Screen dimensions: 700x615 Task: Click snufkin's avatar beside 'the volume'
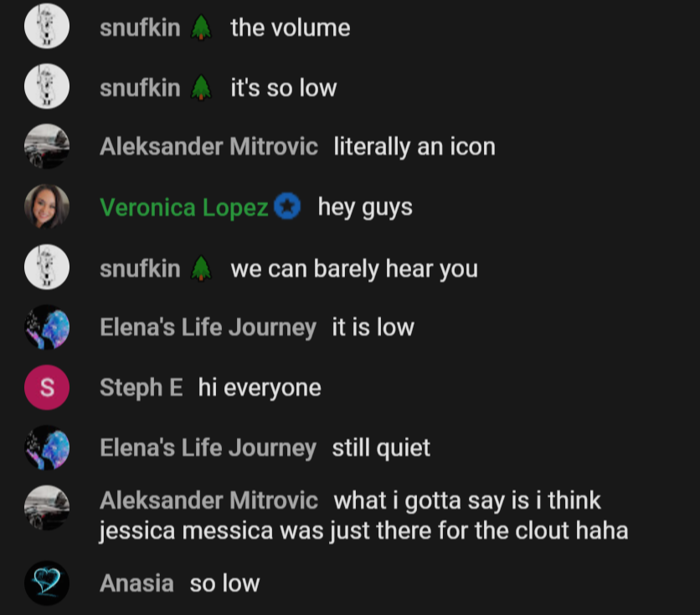(47, 26)
